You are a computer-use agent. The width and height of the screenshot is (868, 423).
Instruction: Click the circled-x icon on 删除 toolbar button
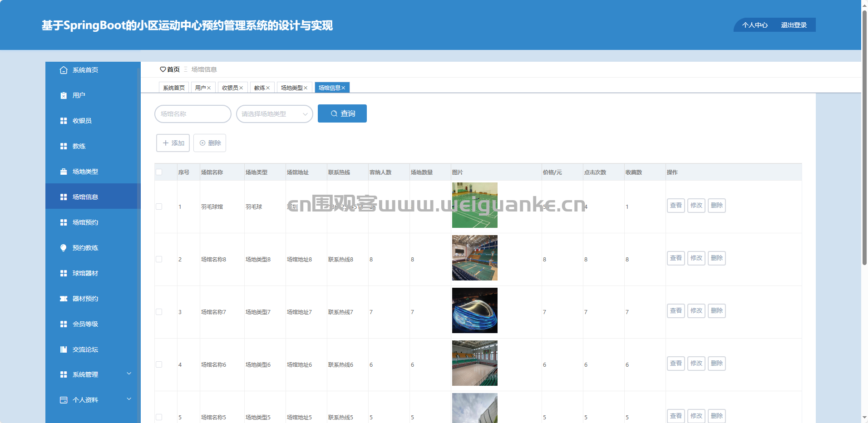click(x=202, y=143)
